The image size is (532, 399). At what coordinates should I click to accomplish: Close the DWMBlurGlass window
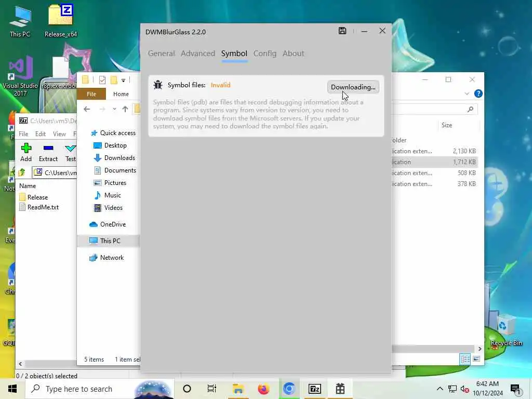tap(382, 31)
